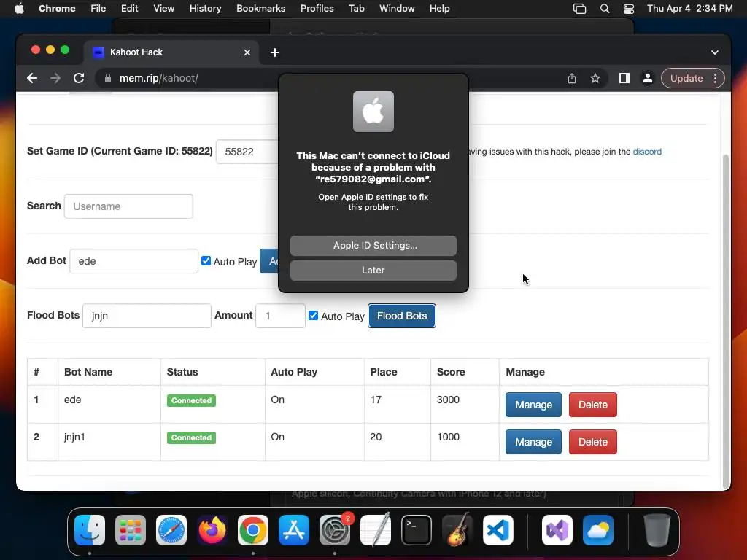Screen dimensions: 747x560
Task: Open the Apple menu
Action: click(19, 9)
